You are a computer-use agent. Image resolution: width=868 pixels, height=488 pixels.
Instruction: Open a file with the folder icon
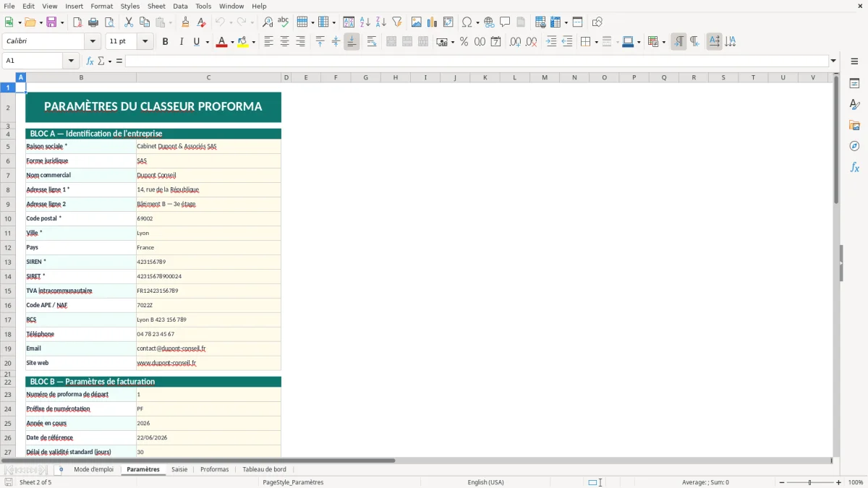[30, 22]
